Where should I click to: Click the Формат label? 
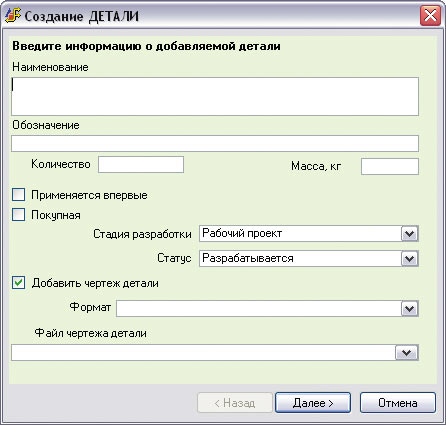[90, 307]
